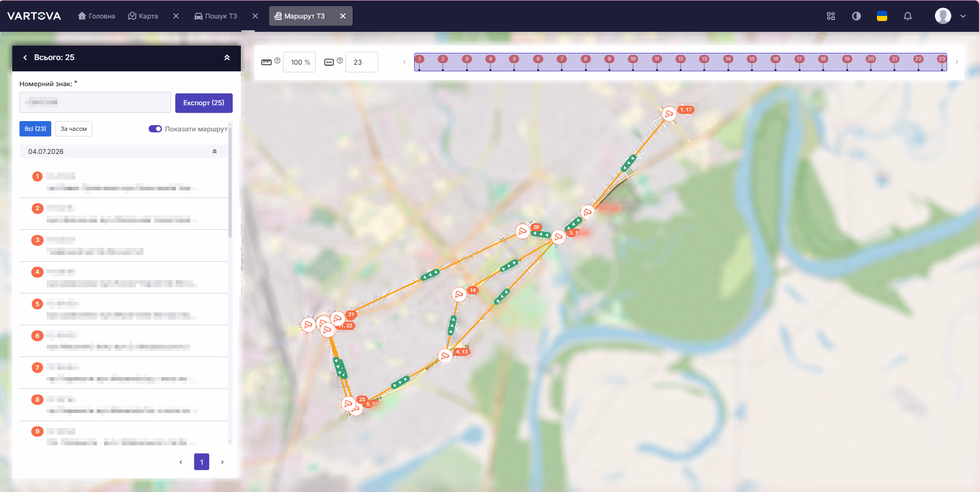Image resolution: width=980 pixels, height=492 pixels.
Task: Select list entry number 9
Action: point(124,434)
